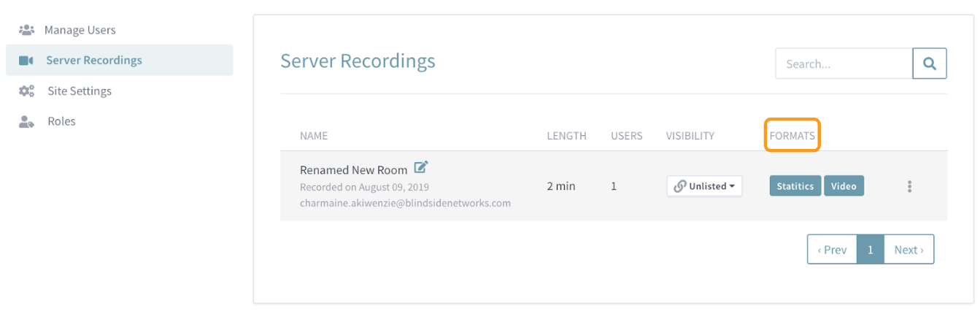Click the edit pencil icon beside Renamed New Room
The image size is (980, 314).
[x=421, y=168]
